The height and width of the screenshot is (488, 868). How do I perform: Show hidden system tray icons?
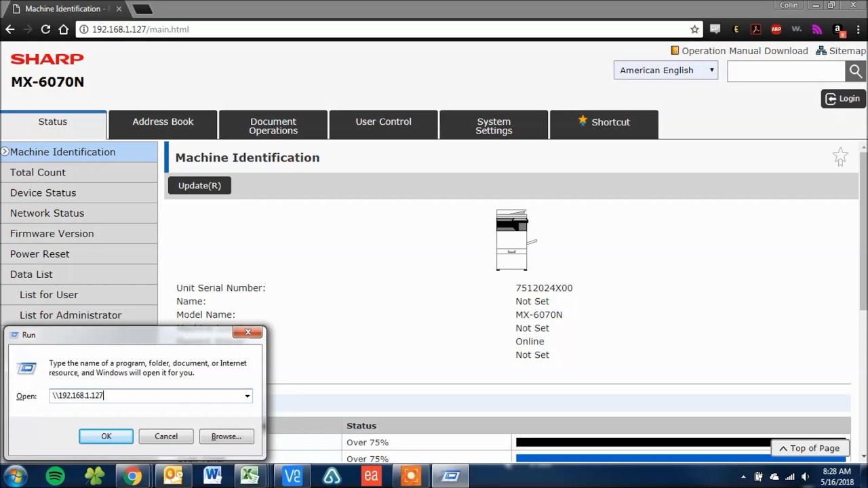pos(743,476)
